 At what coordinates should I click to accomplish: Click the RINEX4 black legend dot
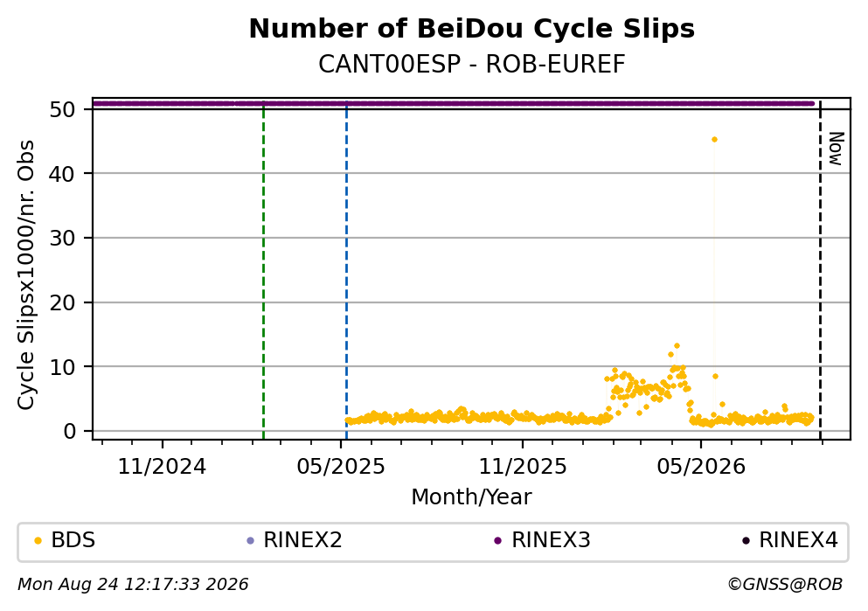(746, 541)
